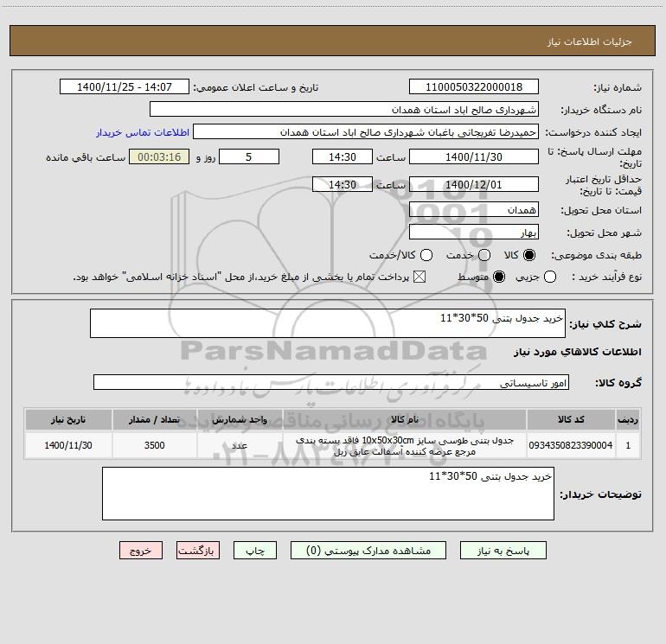Select the کالا/خدمت radio button
Screen dimensions: 666x644
426,255
